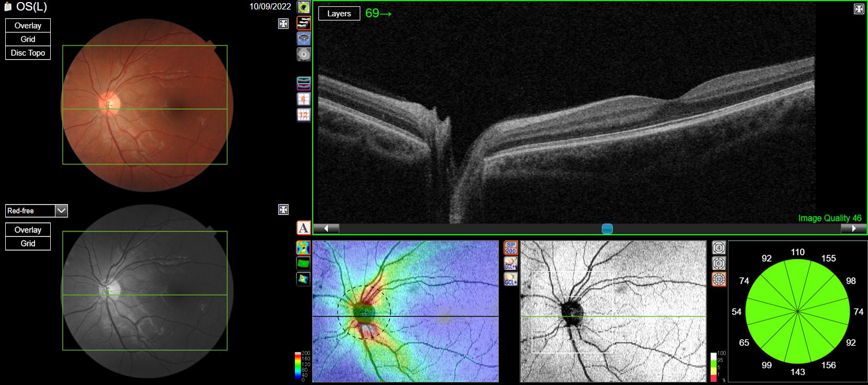Click the right arrow of scan scrollbar
Image resolution: width=868 pixels, height=385 pixels.
click(854, 229)
